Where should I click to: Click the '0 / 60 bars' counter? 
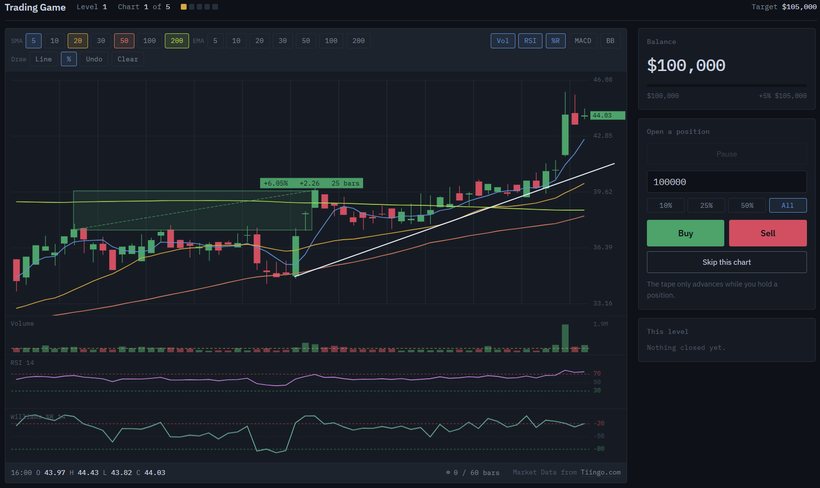[476, 472]
